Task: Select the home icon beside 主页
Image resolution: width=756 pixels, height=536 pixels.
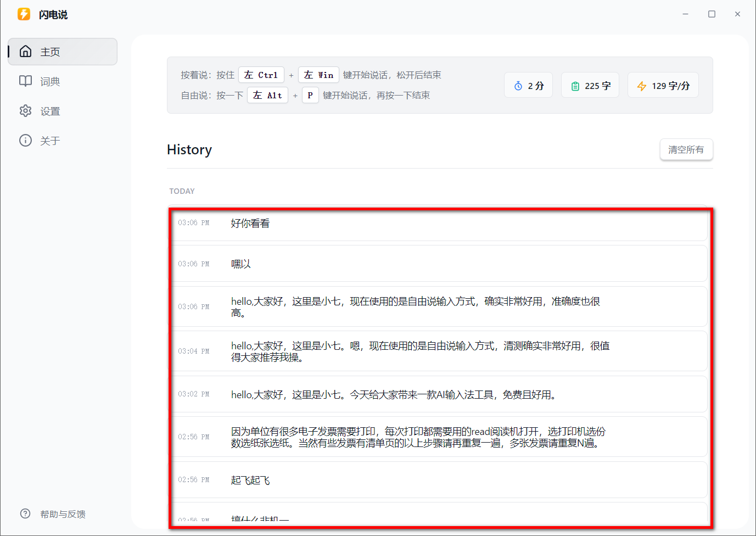Action: 25,51
